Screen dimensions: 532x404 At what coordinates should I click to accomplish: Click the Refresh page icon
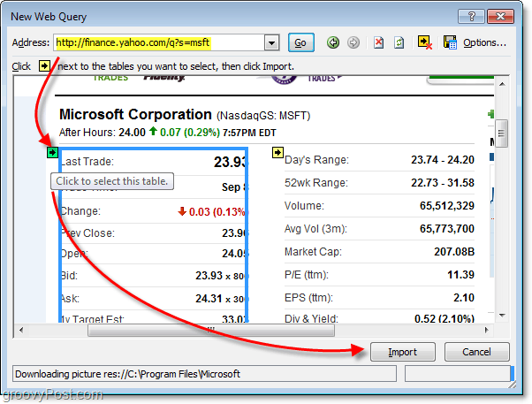399,42
